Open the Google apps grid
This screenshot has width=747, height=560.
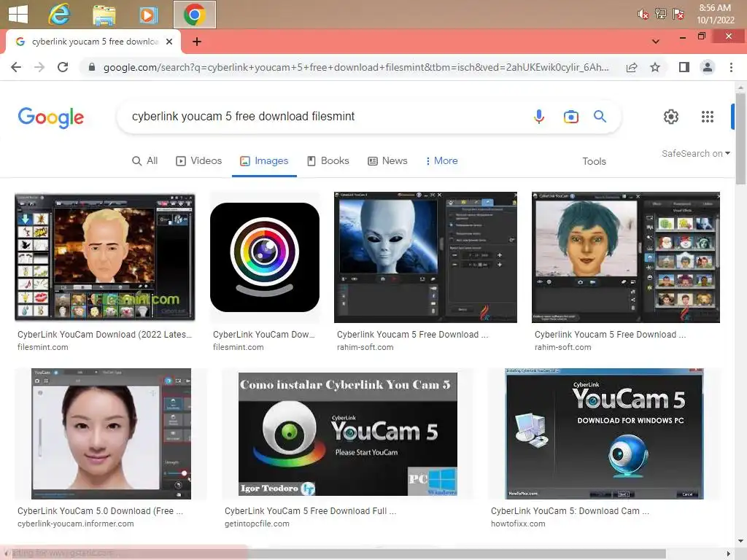708,117
